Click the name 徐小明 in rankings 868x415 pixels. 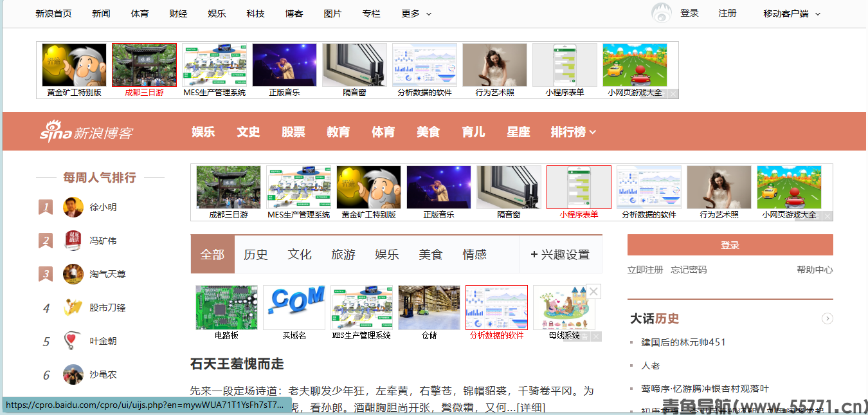[x=104, y=207]
